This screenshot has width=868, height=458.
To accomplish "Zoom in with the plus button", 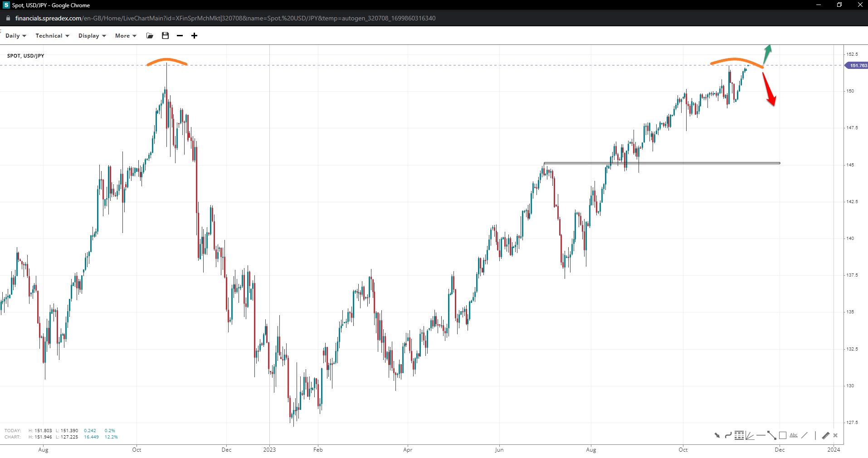I will coord(194,36).
